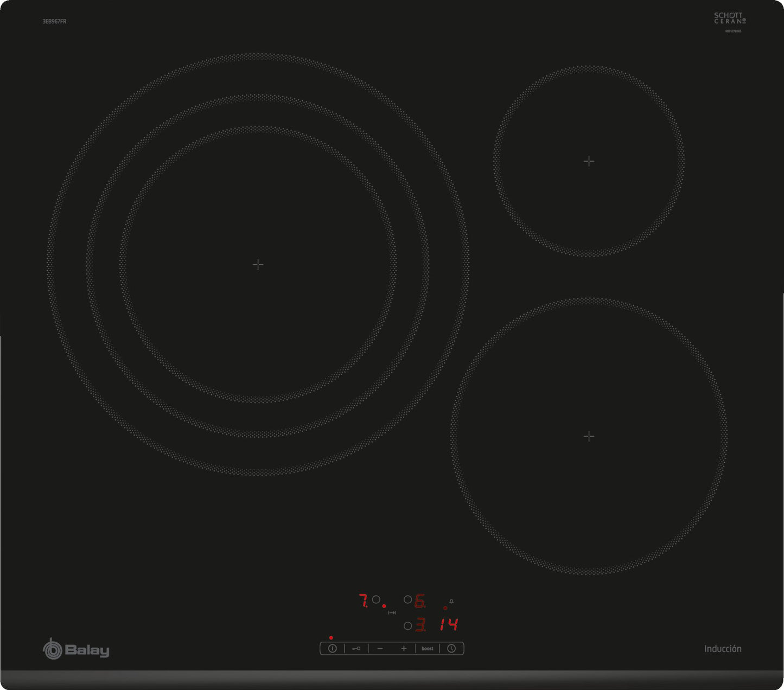Select the zone circle beside level 7
This screenshot has height=690, width=784.
coord(376,599)
